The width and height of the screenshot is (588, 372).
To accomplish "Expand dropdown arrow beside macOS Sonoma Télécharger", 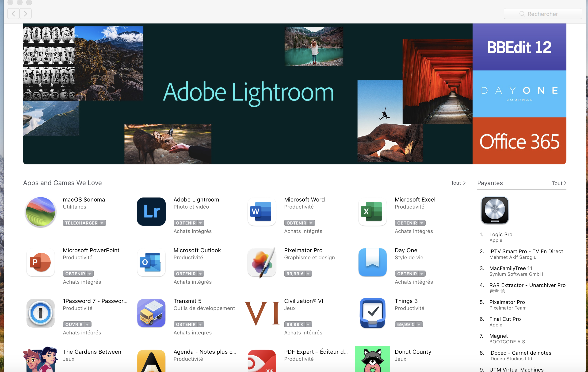I will click(x=102, y=223).
